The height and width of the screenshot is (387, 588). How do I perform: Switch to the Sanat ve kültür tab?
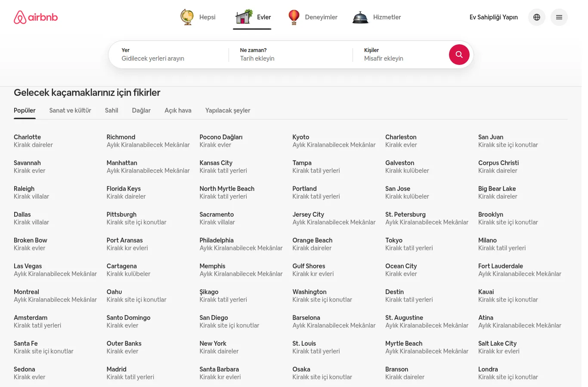click(x=70, y=111)
